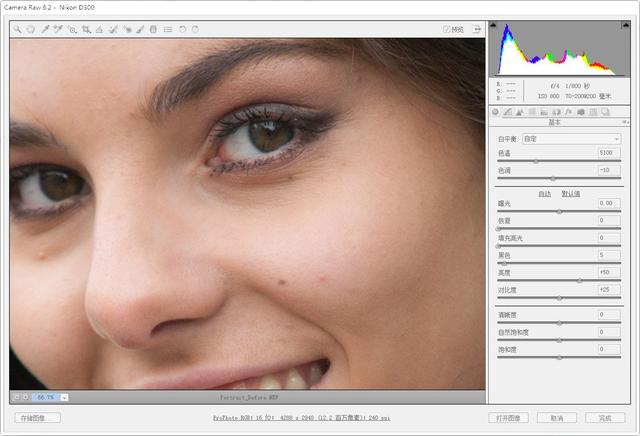Select the Graduated Filter tool
This screenshot has height=436, width=640.
tap(153, 29)
